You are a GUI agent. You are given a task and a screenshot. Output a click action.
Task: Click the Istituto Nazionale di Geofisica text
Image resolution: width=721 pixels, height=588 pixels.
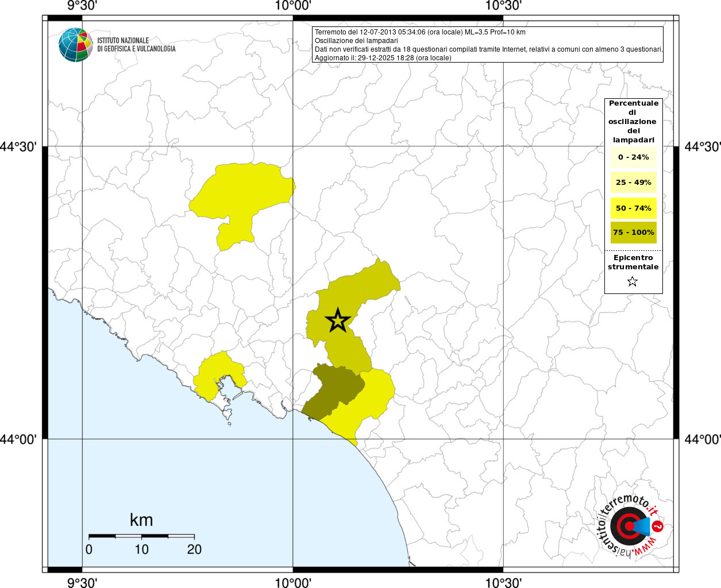(x=136, y=45)
